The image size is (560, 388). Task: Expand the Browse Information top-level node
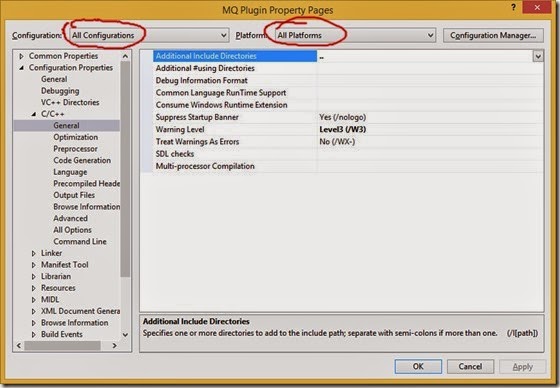tap(34, 323)
